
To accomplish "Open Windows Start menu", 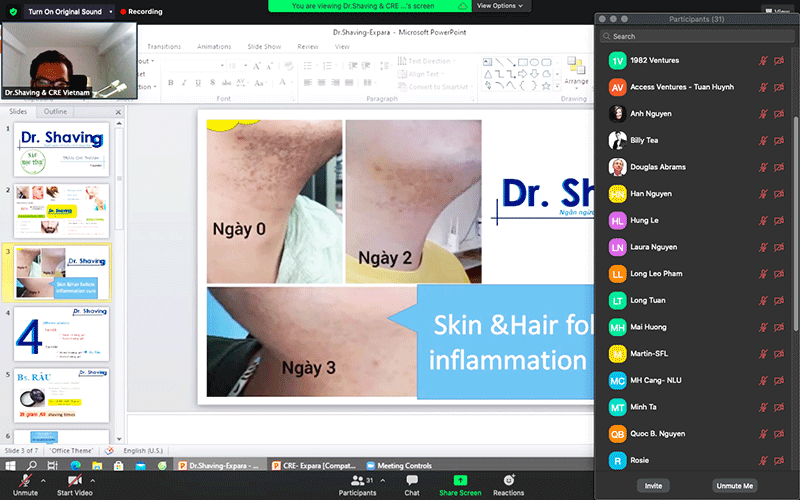I will click(x=10, y=465).
